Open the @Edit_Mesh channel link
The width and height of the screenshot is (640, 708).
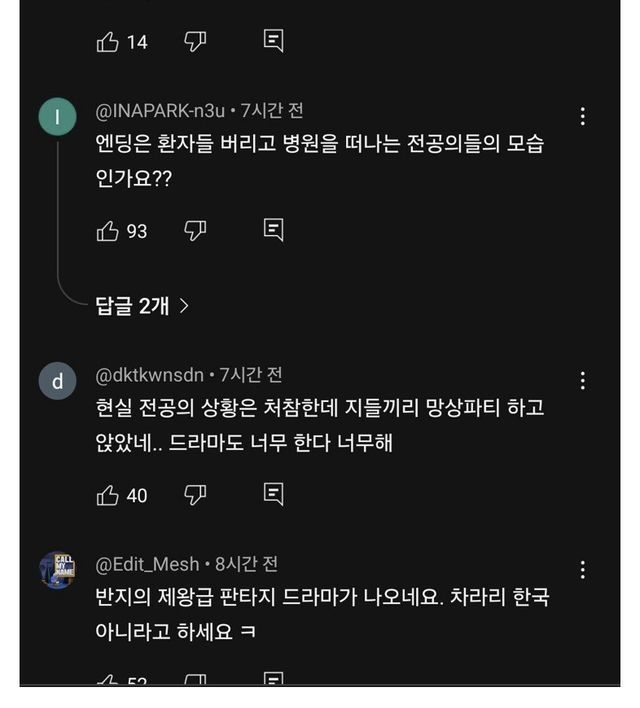tap(147, 564)
